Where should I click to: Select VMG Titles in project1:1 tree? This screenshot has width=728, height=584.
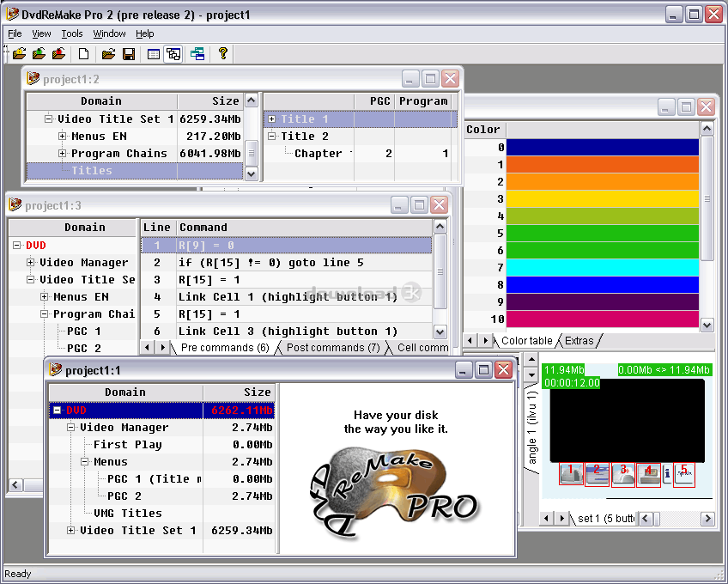(x=128, y=514)
